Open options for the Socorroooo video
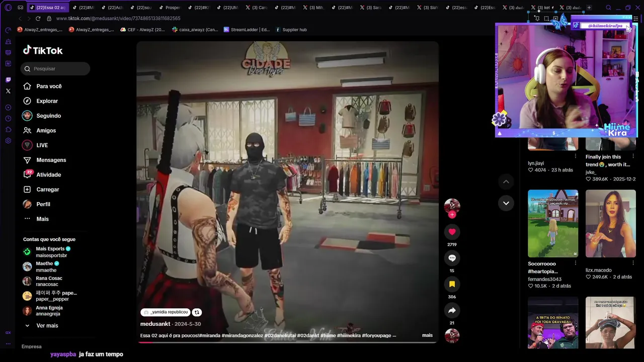Screen dimensions: 644x362 coord(576,263)
